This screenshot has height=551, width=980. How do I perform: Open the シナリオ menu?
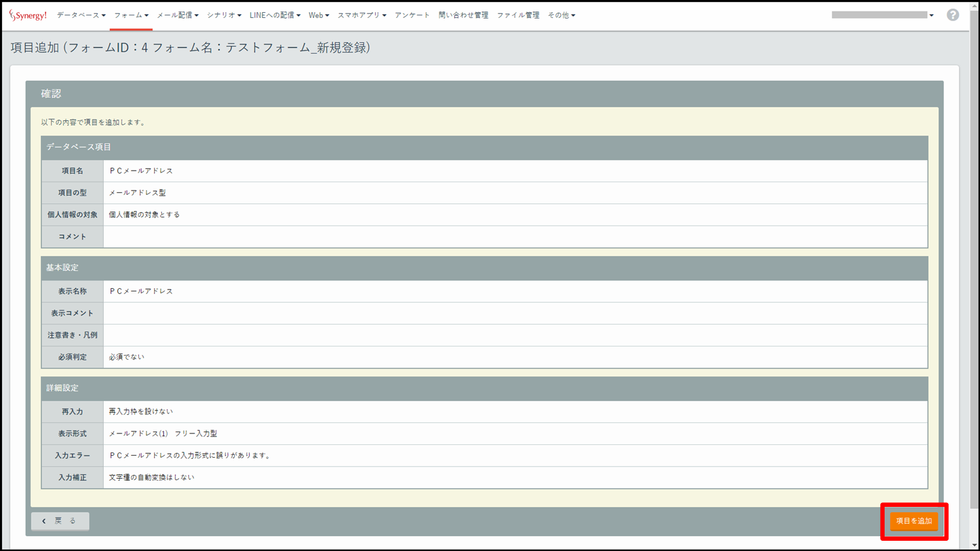pos(223,15)
